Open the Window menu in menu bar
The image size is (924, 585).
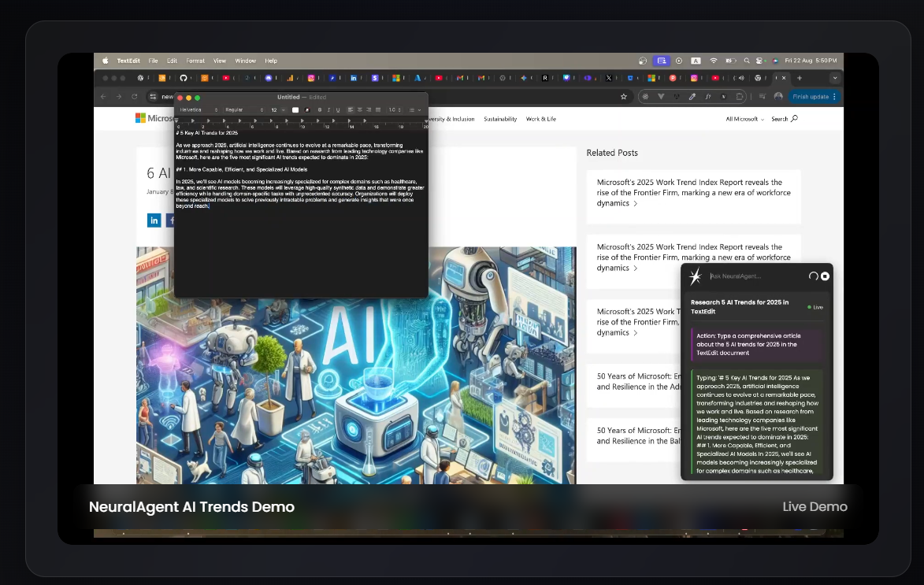(245, 61)
